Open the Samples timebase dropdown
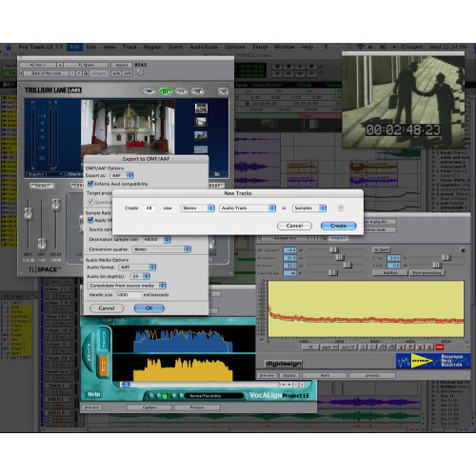 pyautogui.click(x=309, y=208)
